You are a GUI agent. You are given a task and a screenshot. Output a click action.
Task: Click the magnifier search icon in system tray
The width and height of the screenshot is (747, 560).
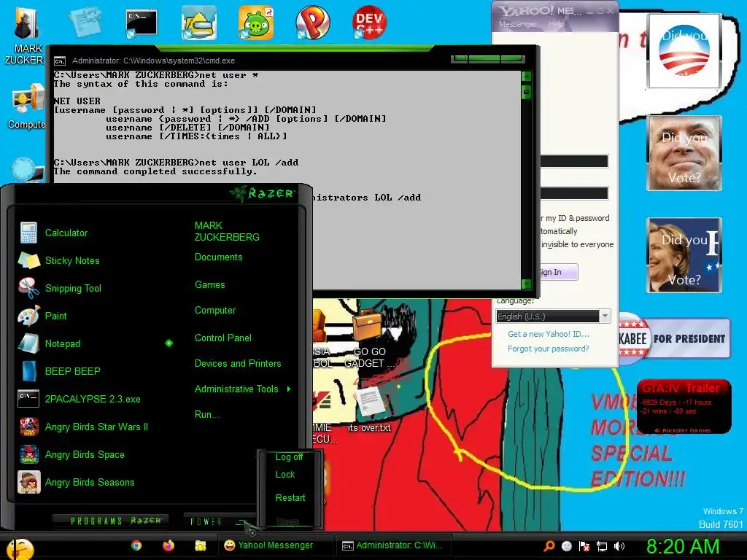coord(549,546)
